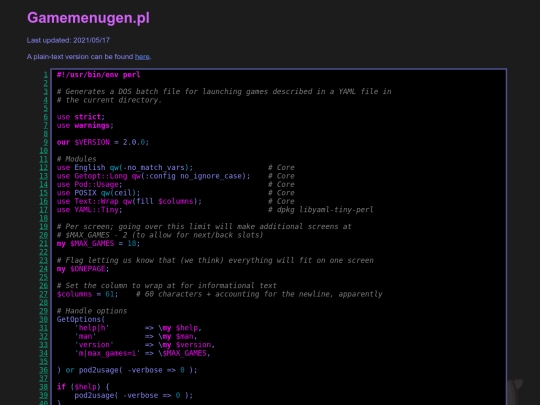Jump to line number 34 link
Image resolution: width=540 pixels, height=405 pixels.
[43, 353]
